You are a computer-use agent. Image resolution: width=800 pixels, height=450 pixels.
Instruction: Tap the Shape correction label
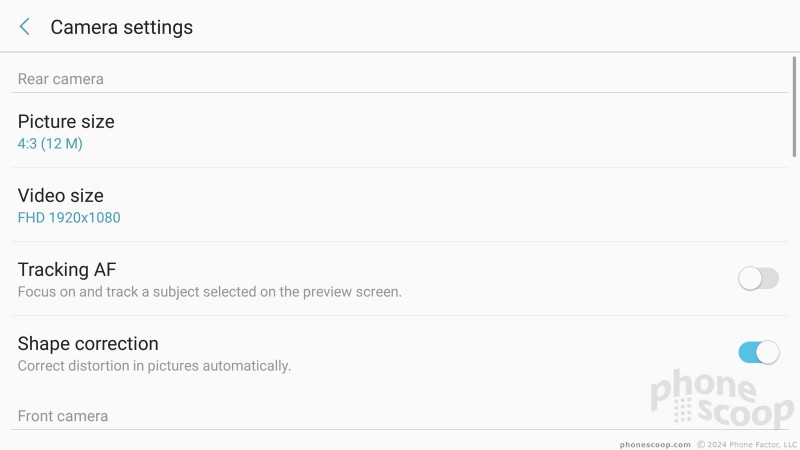[x=88, y=343]
